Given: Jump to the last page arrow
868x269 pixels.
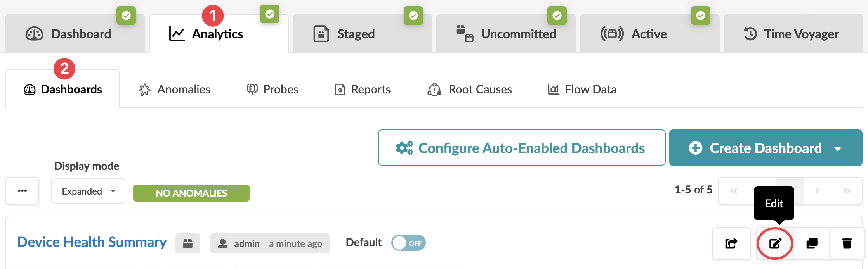Looking at the screenshot, I should (x=847, y=191).
